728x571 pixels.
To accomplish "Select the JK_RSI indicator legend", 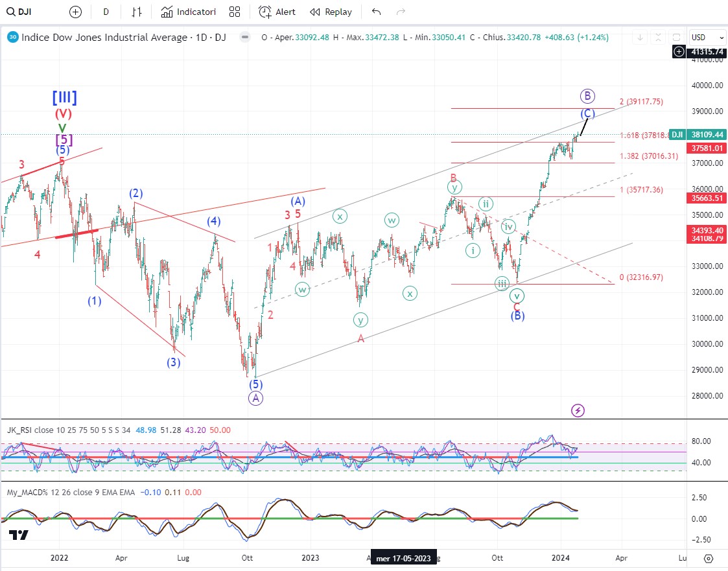I will 69,430.
